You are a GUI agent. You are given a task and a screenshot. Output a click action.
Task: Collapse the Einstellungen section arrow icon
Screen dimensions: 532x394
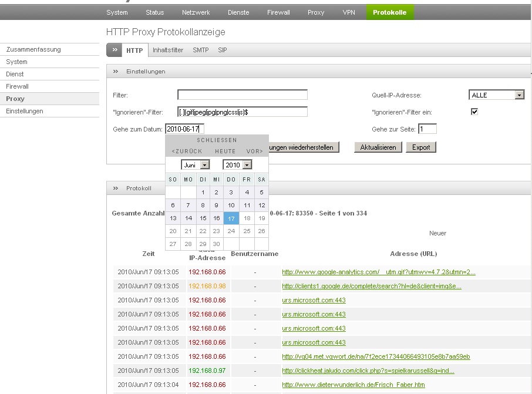(116, 72)
